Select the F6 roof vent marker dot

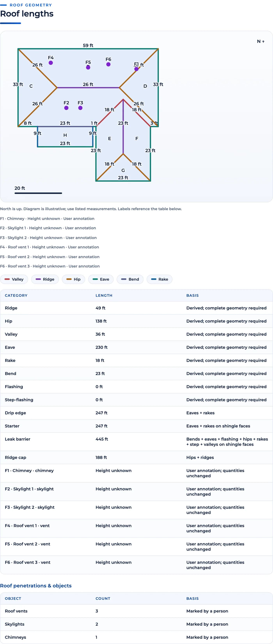pos(108,64)
